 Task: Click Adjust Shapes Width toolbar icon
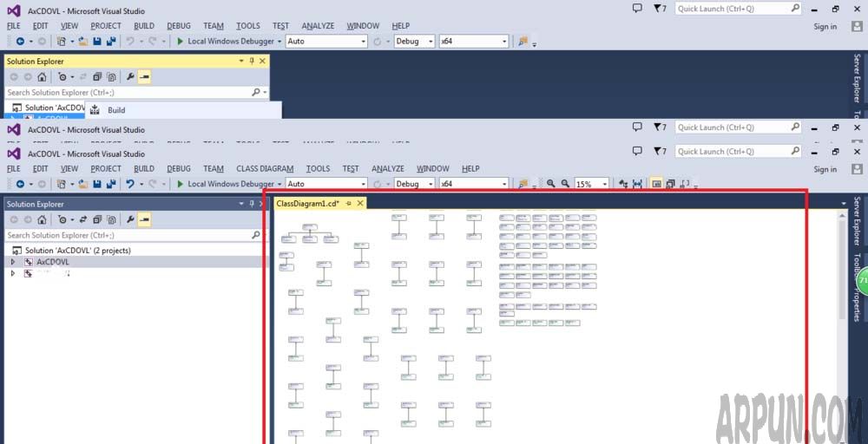point(637,184)
